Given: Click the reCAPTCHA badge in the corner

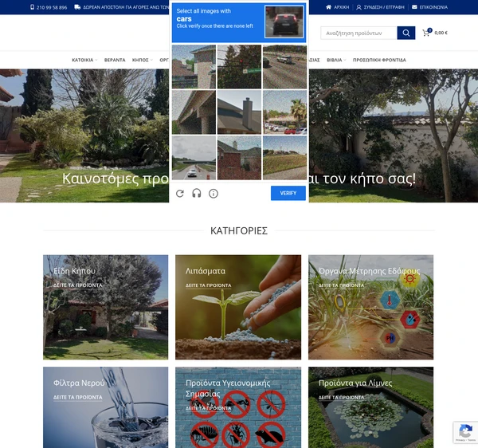Looking at the screenshot, I should point(465,432).
